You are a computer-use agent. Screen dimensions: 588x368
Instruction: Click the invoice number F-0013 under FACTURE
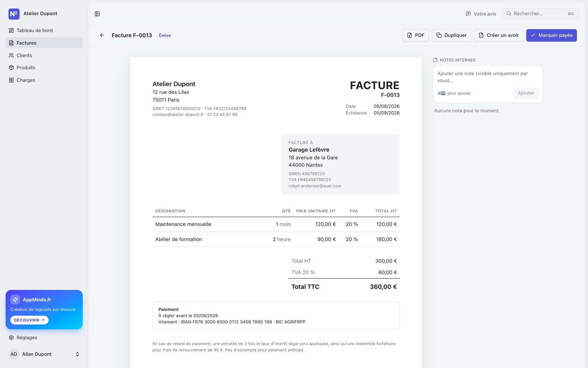pos(390,95)
